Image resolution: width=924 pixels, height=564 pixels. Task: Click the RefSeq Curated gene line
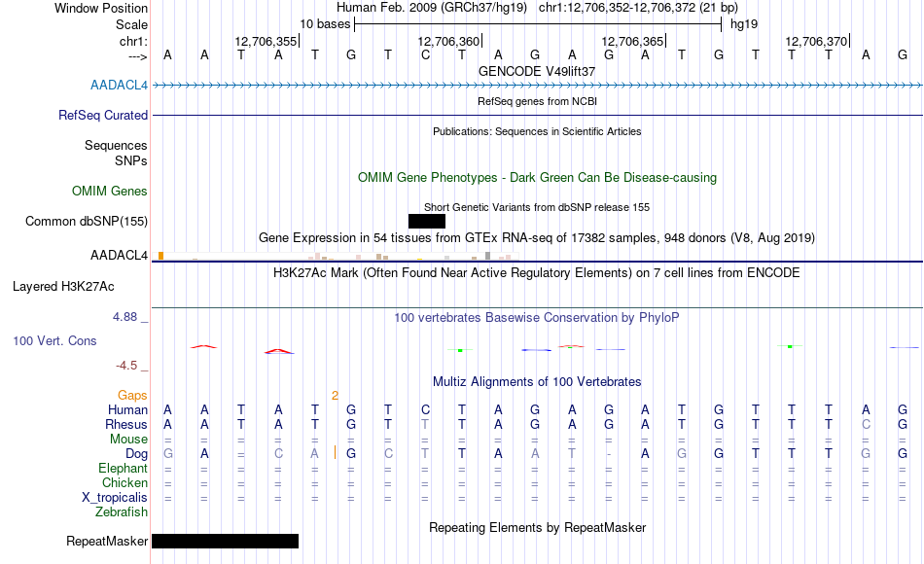pyautogui.click(x=538, y=115)
